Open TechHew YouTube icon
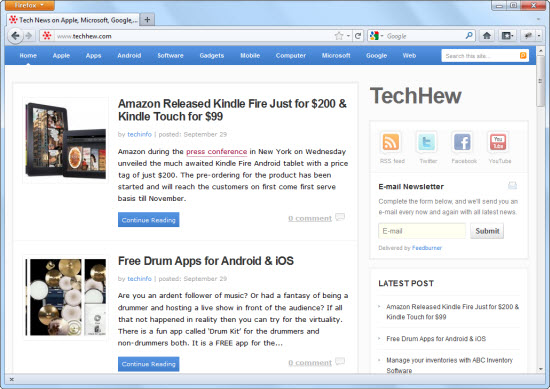 pyautogui.click(x=498, y=142)
